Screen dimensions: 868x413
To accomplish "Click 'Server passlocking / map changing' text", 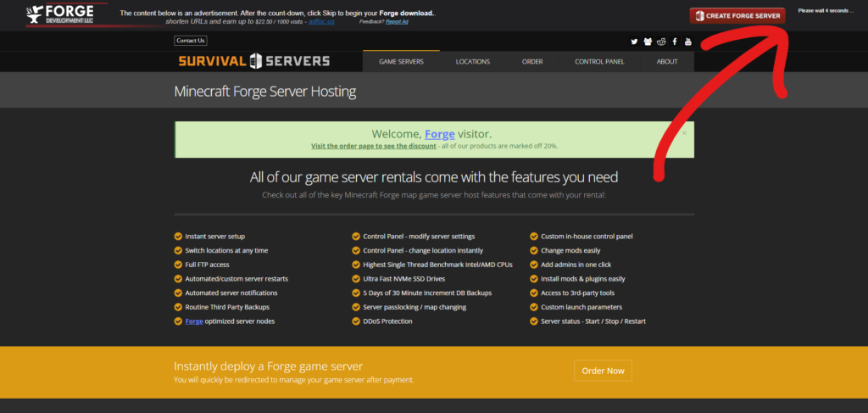I will [x=415, y=307].
